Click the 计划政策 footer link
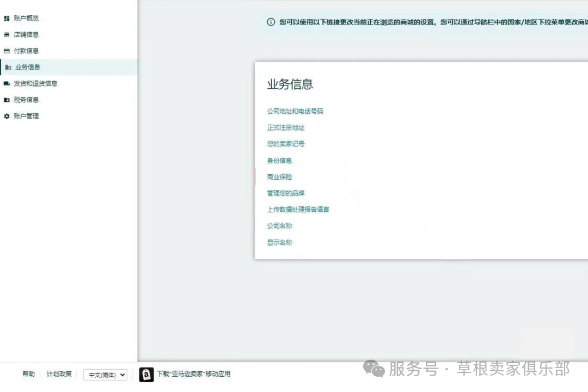Image resolution: width=588 pixels, height=392 pixels. 59,374
